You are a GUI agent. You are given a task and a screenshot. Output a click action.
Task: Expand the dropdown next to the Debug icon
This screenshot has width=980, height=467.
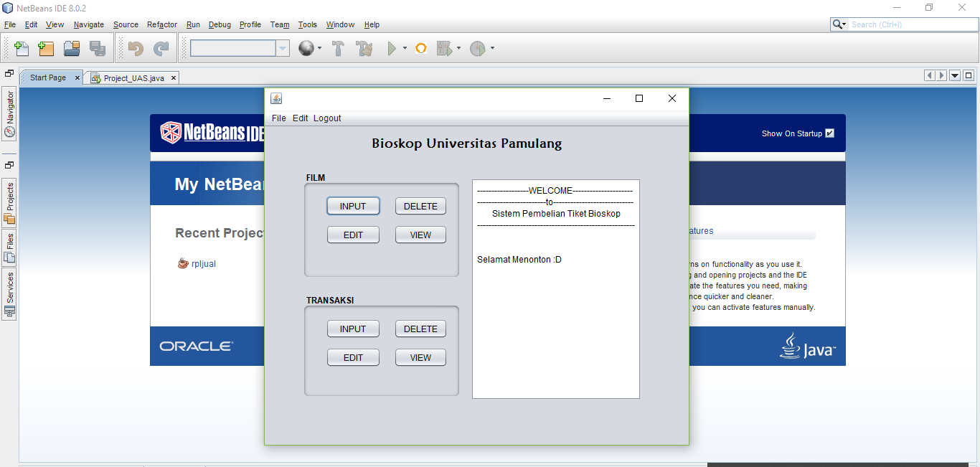458,48
